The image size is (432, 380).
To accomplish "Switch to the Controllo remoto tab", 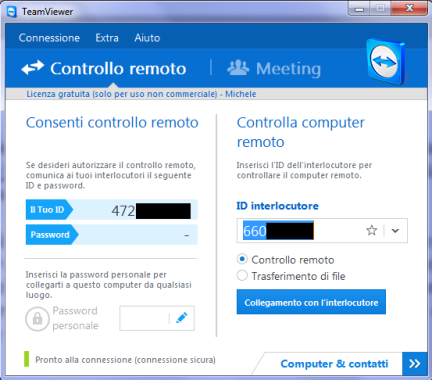I will click(x=104, y=69).
